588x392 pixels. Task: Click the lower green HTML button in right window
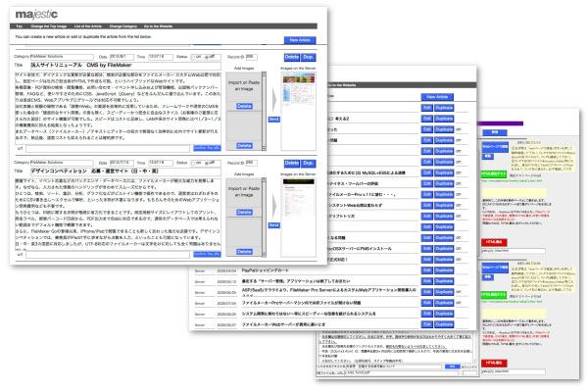494,295
